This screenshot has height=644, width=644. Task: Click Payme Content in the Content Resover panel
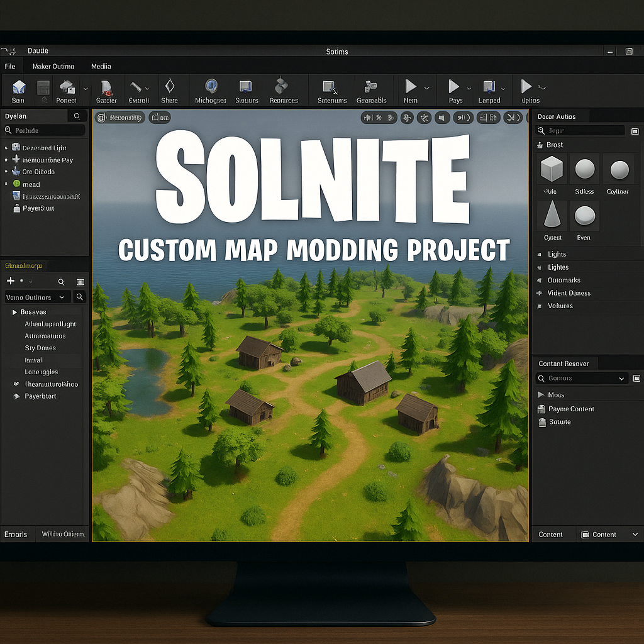572,409
